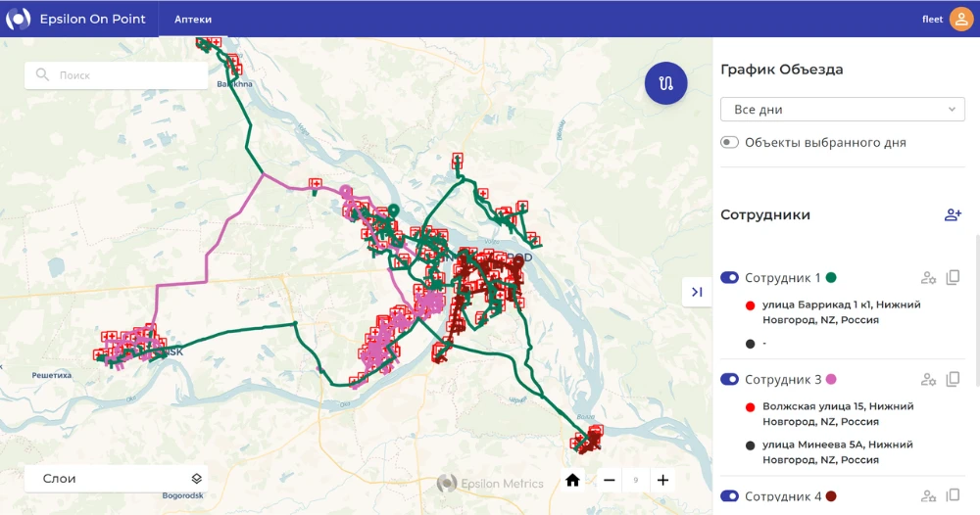
Task: Hide the route of Сотрудник 1
Action: (730, 278)
